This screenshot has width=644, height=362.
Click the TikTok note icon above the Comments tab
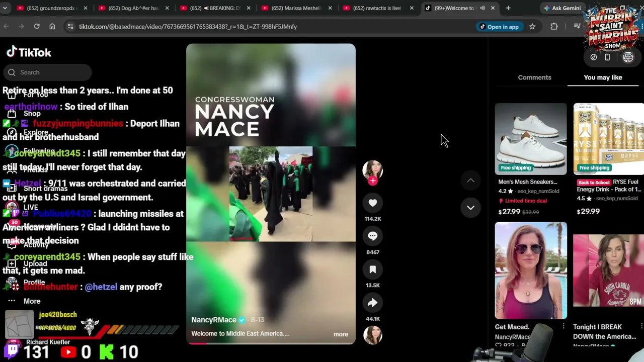click(594, 57)
